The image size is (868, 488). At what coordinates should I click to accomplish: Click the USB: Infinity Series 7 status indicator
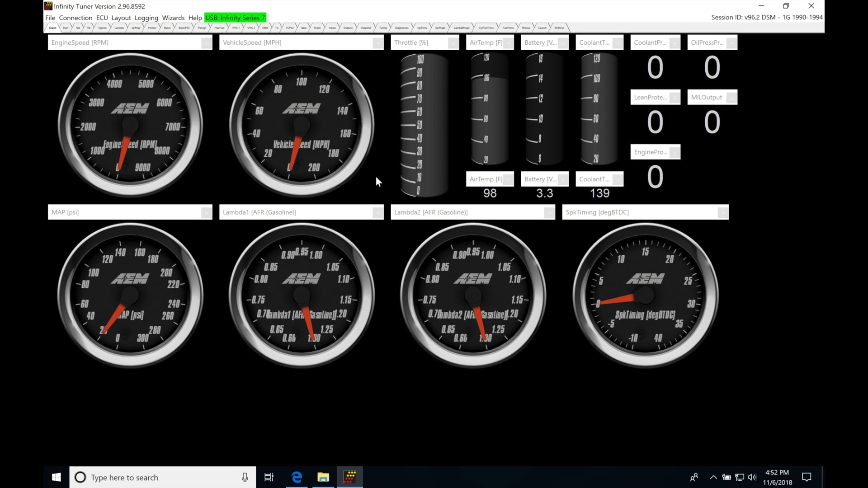(x=235, y=18)
